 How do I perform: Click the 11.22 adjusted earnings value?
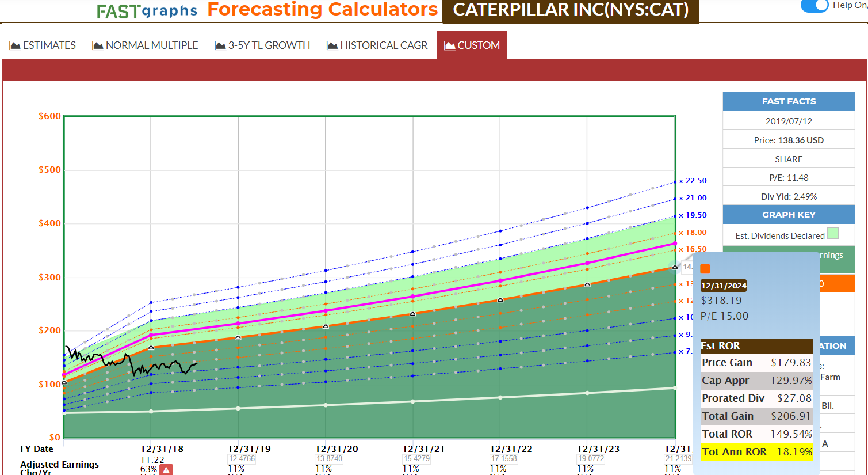tap(152, 459)
